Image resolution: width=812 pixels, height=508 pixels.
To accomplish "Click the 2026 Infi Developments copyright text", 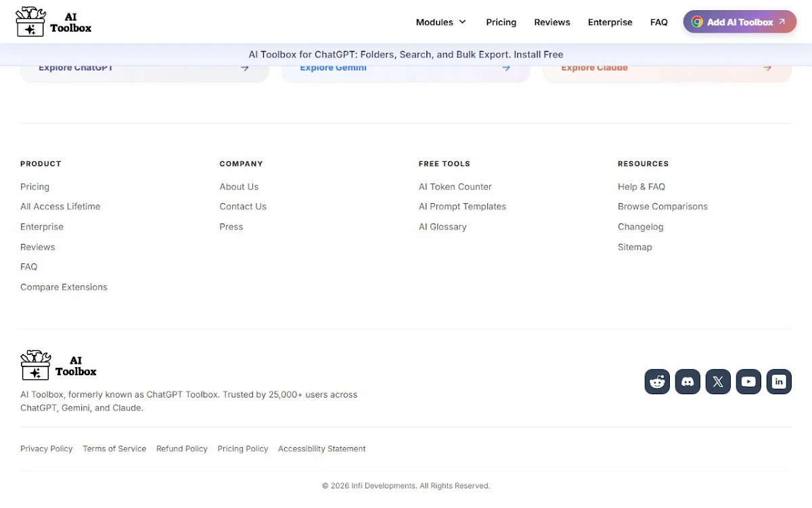I will tap(406, 486).
